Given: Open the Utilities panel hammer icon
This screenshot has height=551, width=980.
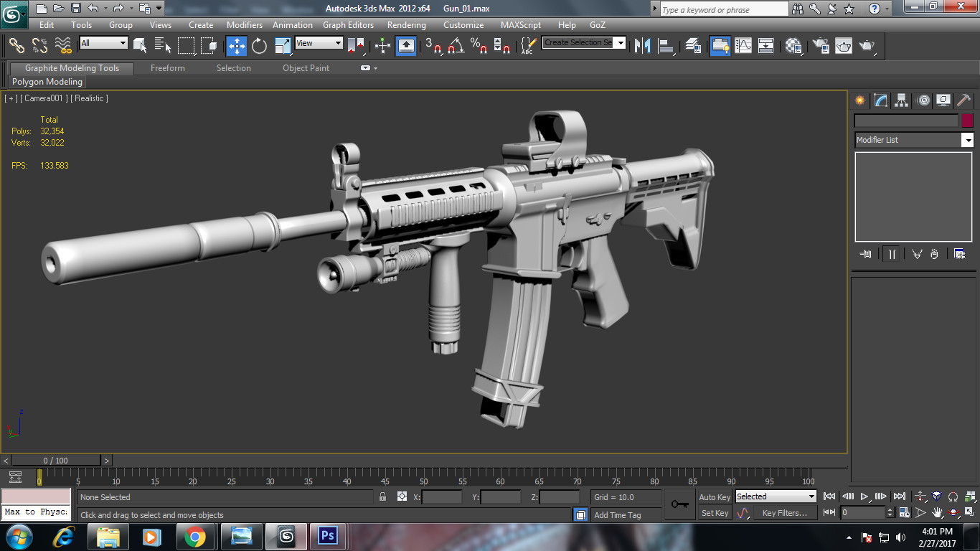Looking at the screenshot, I should tap(963, 100).
